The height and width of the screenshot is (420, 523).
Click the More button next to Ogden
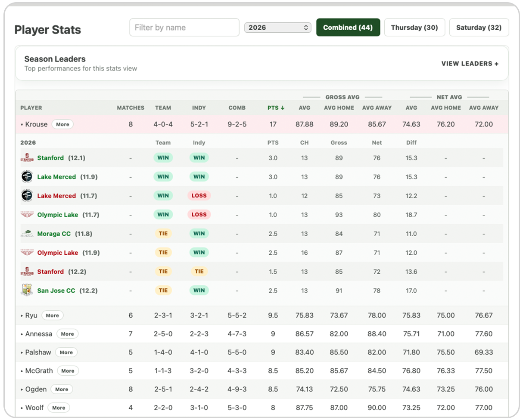point(62,389)
